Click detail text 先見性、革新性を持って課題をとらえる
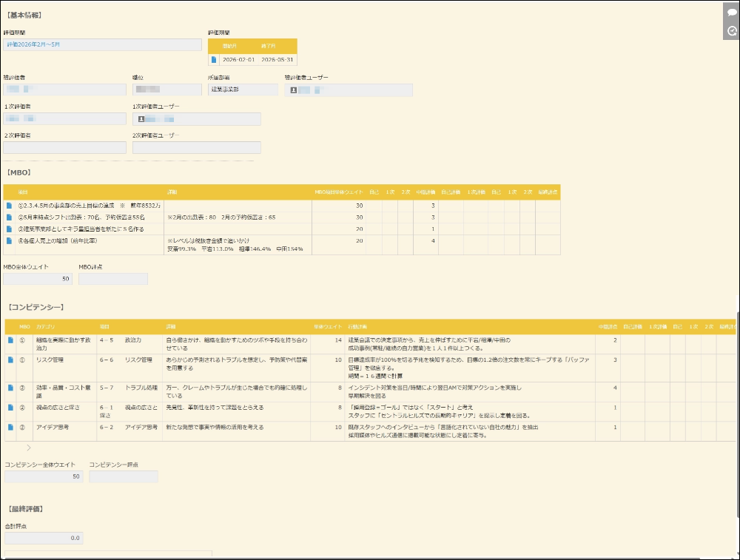The width and height of the screenshot is (740, 560). (x=215, y=408)
